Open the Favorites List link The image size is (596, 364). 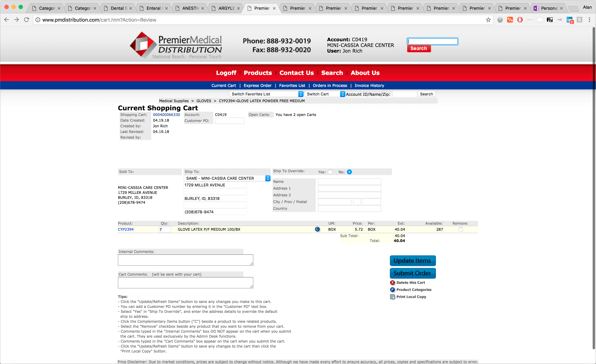(292, 86)
